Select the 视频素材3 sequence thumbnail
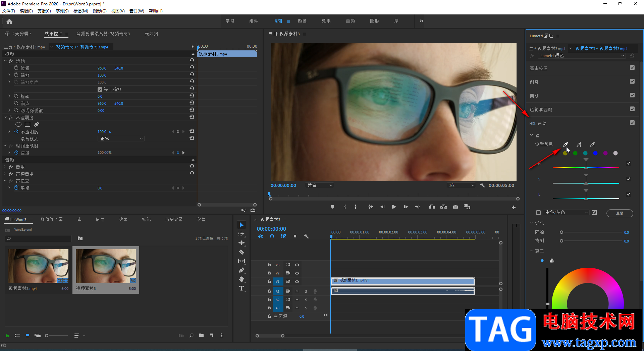 [106, 266]
